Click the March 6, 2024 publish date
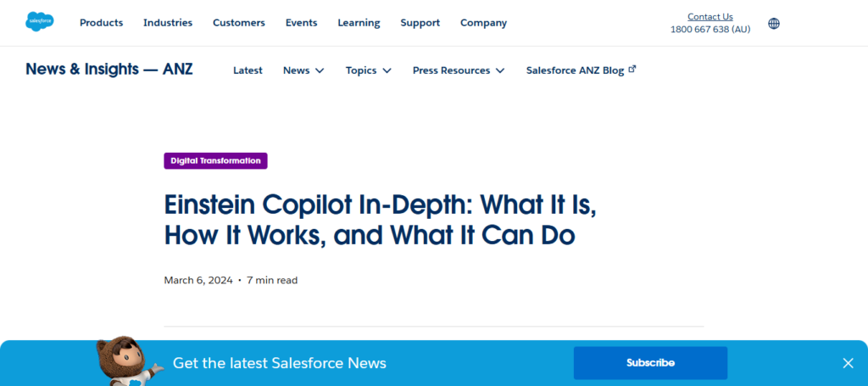This screenshot has width=868, height=386. click(x=198, y=280)
